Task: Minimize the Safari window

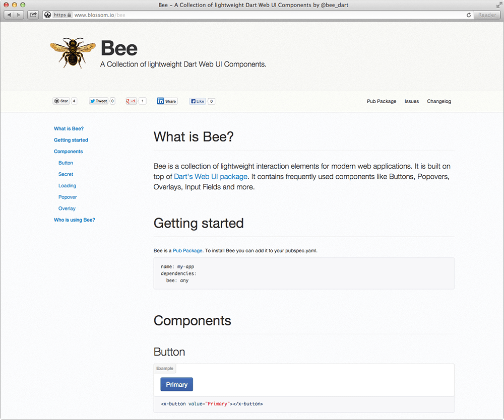Action: pyautogui.click(x=14, y=5)
